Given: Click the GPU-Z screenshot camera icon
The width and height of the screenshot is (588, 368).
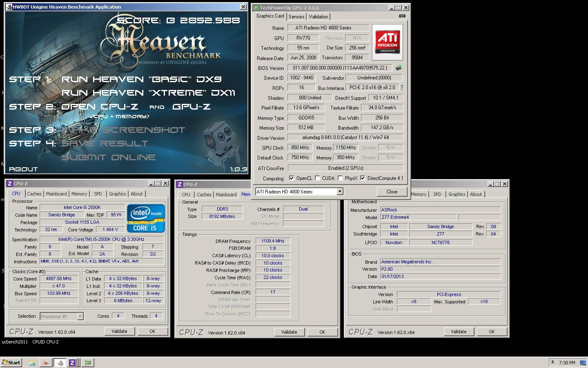Looking at the screenshot, I should 402,16.
